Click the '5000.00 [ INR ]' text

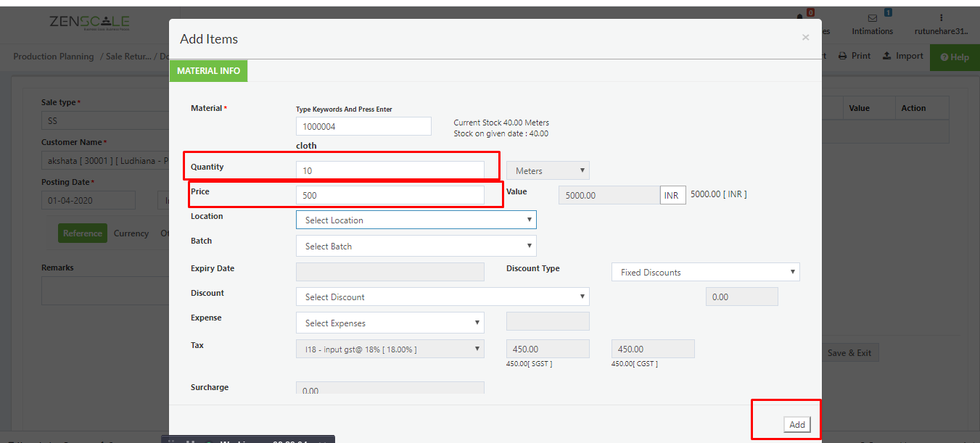(719, 194)
